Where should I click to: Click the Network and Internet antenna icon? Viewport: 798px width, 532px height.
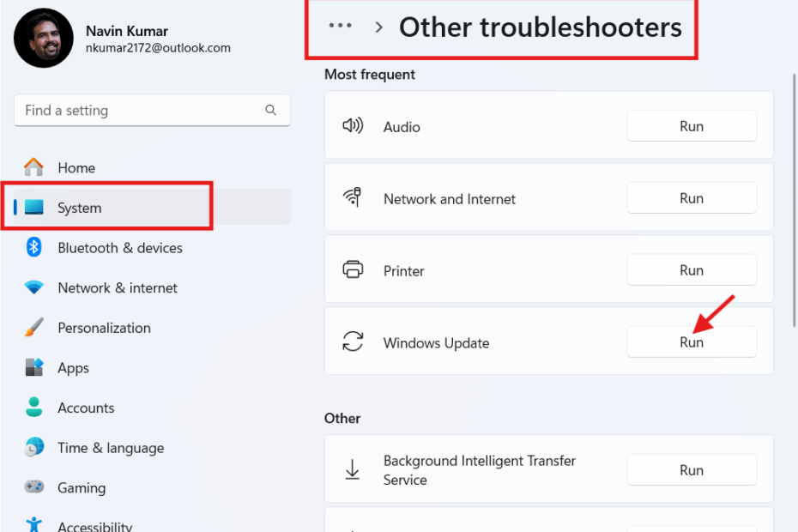(x=352, y=197)
